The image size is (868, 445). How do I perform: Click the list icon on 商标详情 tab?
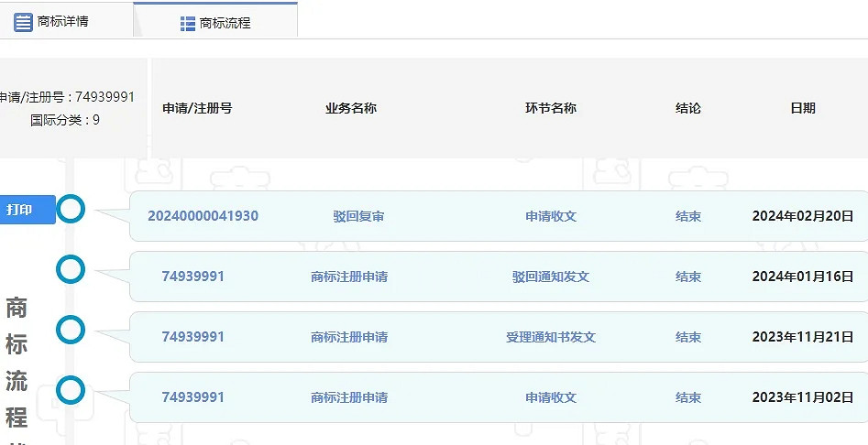tap(23, 22)
